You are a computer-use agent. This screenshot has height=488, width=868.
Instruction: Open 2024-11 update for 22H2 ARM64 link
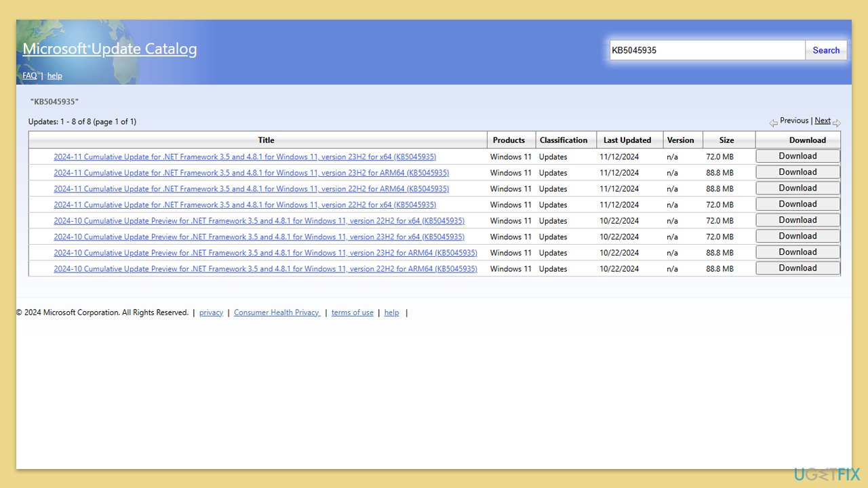252,189
